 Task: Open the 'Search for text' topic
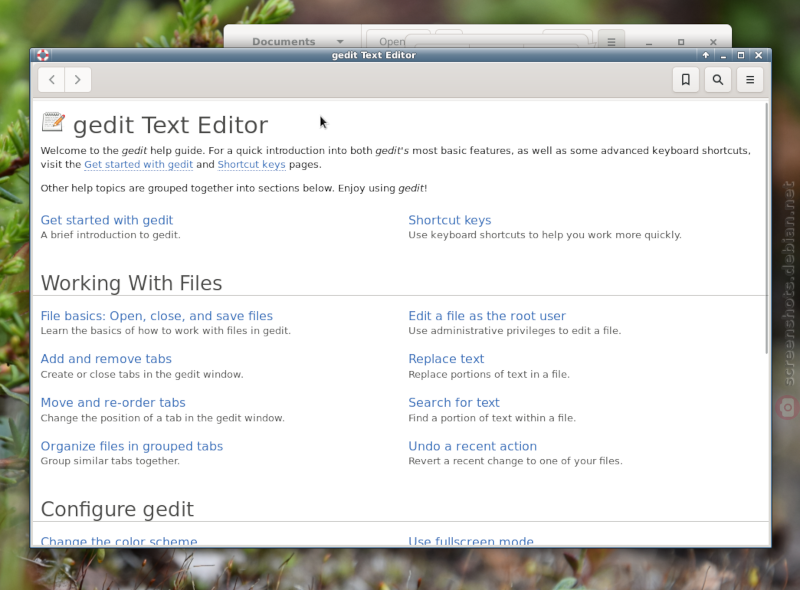click(454, 403)
